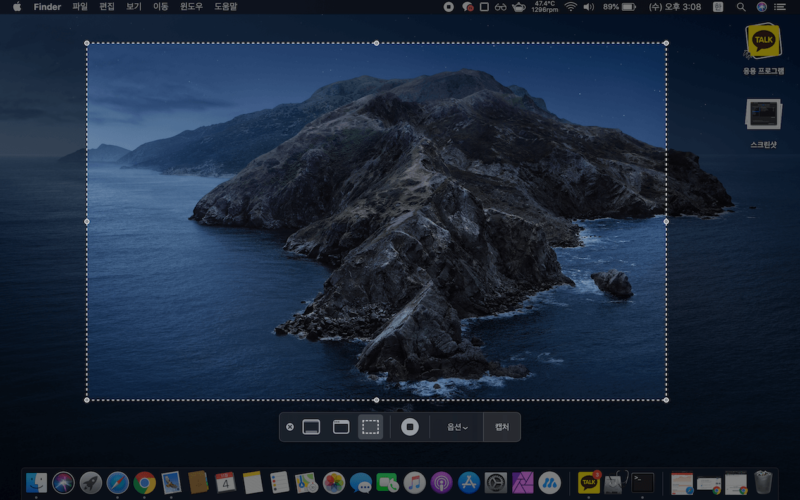Open the 보기 menu
800x500 pixels.
(134, 7)
